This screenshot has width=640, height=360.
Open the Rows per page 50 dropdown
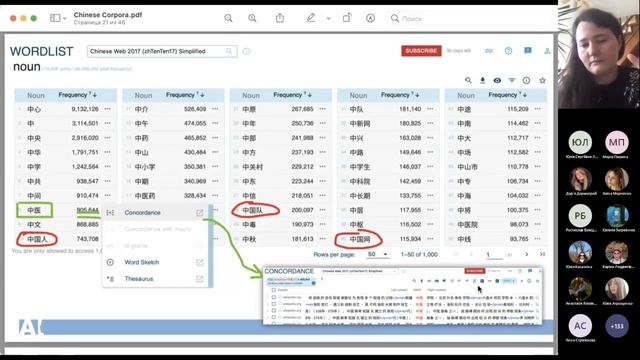[377, 254]
